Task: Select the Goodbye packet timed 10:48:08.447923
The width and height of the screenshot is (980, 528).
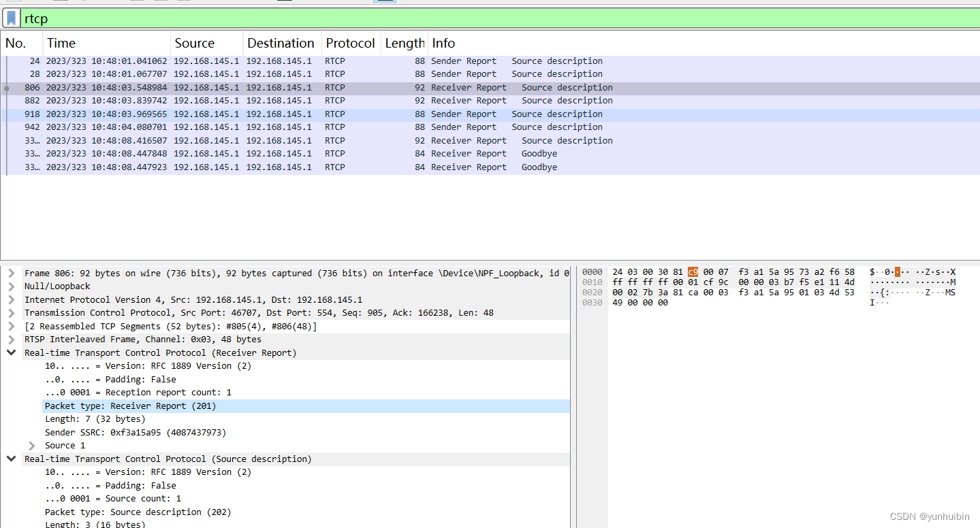Action: [x=490, y=167]
